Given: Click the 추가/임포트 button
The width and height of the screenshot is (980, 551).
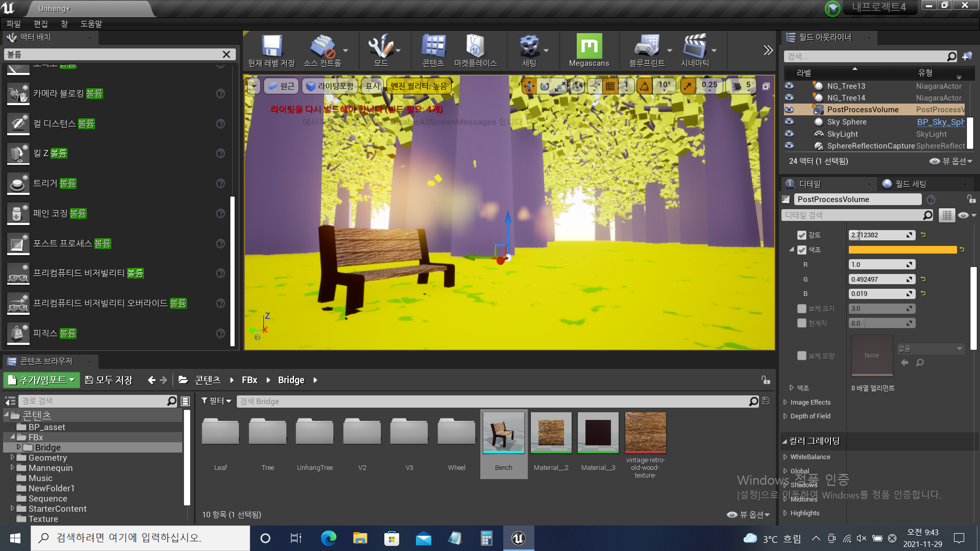Looking at the screenshot, I should coord(42,380).
